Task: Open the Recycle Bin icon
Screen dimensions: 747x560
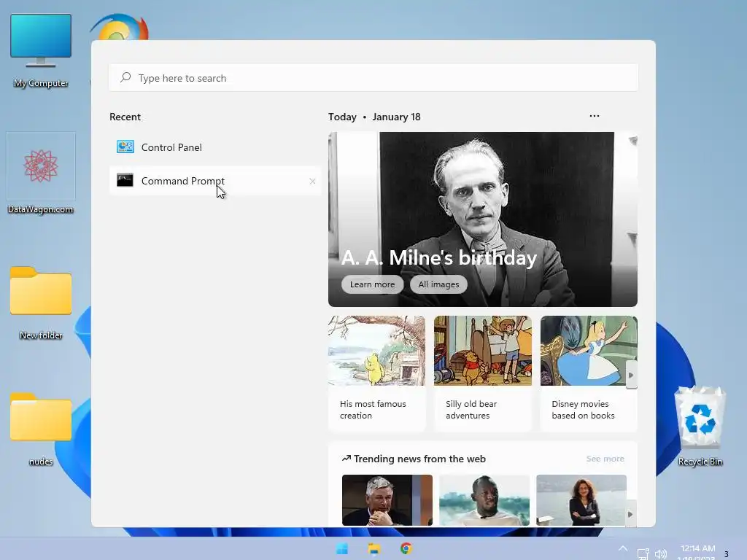Action: click(700, 426)
